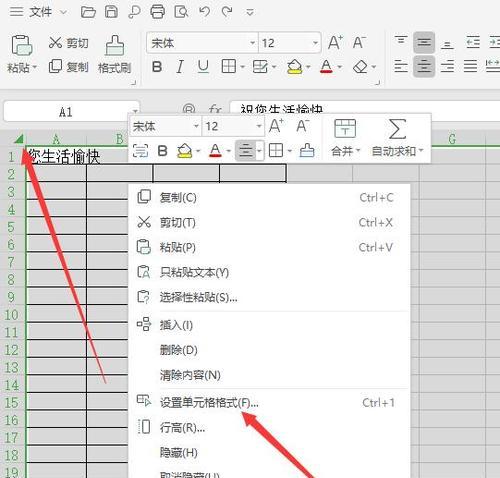Toggle bold B in the ribbon
500x478 pixels.
(x=157, y=67)
